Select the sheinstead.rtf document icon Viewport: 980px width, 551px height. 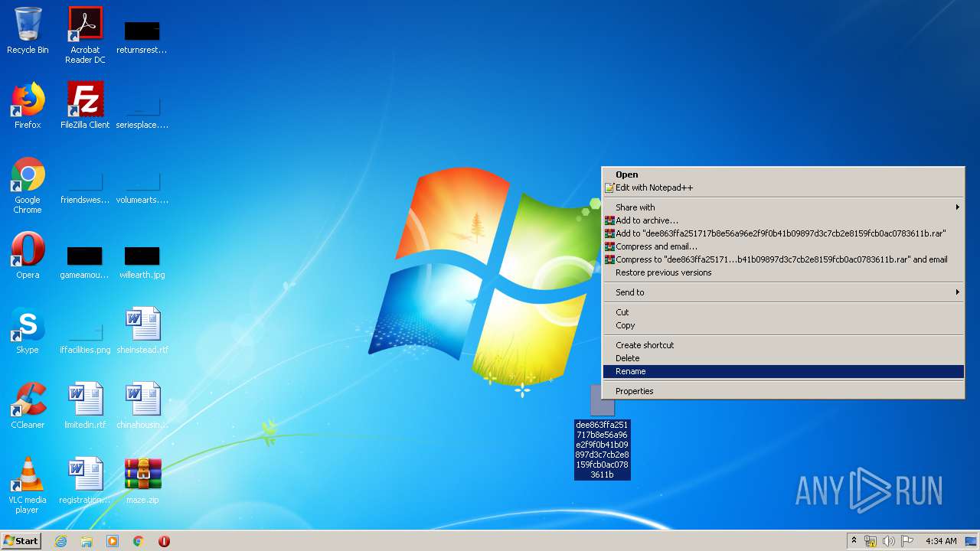tap(142, 331)
